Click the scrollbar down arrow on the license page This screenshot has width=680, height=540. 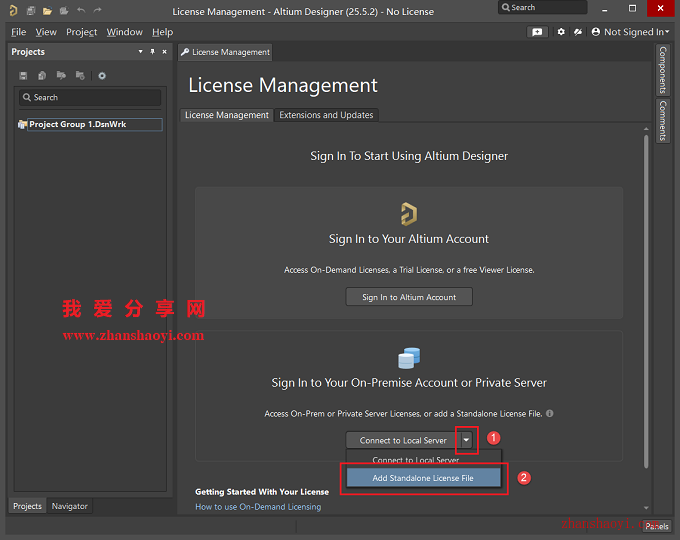pos(646,507)
